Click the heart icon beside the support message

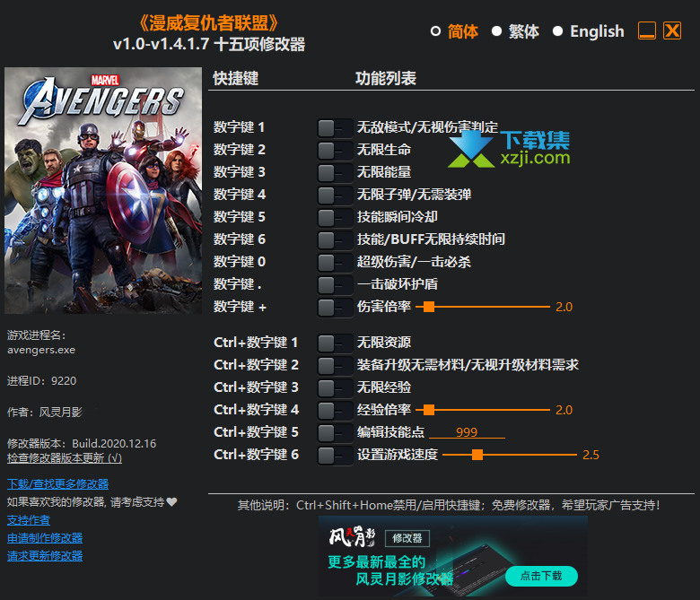coord(172,502)
